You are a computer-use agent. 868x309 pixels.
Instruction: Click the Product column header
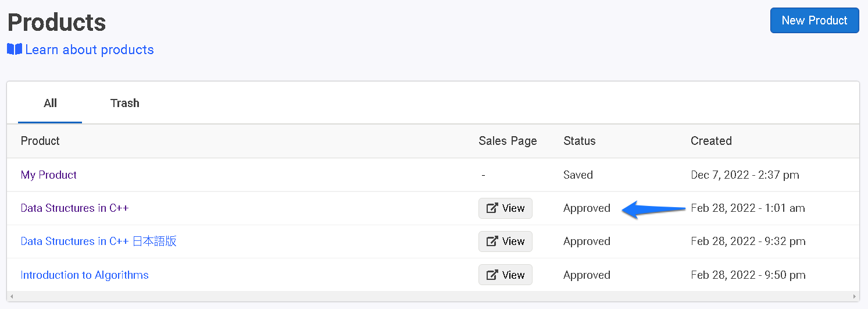tap(40, 141)
